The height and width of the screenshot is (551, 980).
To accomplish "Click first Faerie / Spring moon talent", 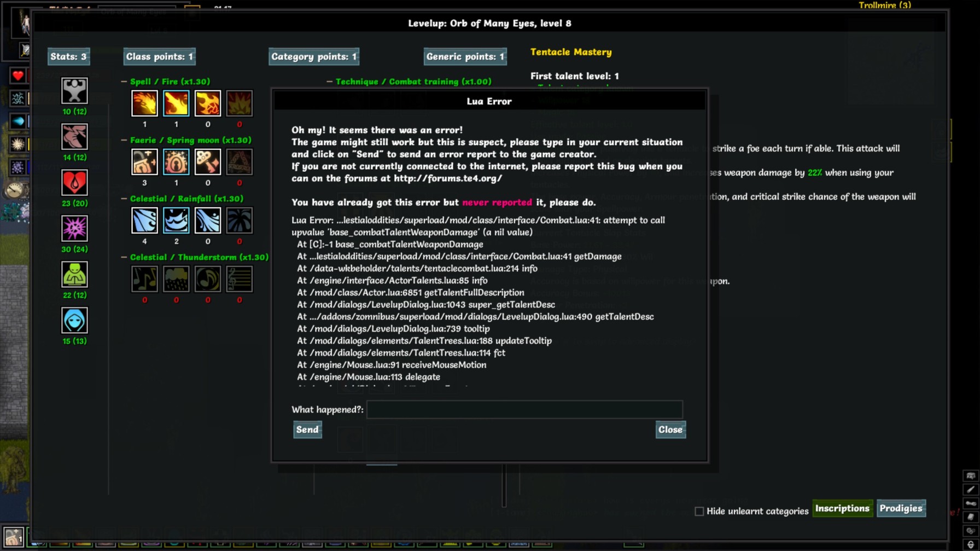I will 144,162.
